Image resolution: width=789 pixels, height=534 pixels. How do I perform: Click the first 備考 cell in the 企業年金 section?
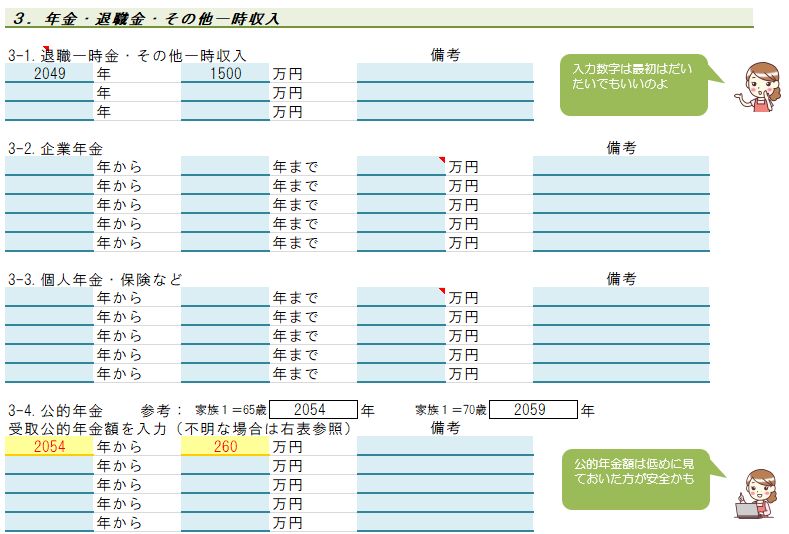click(x=621, y=166)
